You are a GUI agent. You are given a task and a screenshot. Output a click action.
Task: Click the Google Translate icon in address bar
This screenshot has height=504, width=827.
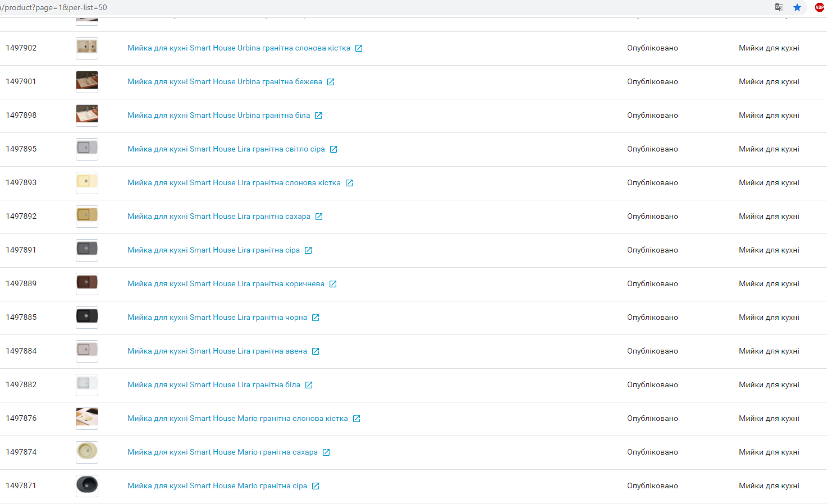779,7
